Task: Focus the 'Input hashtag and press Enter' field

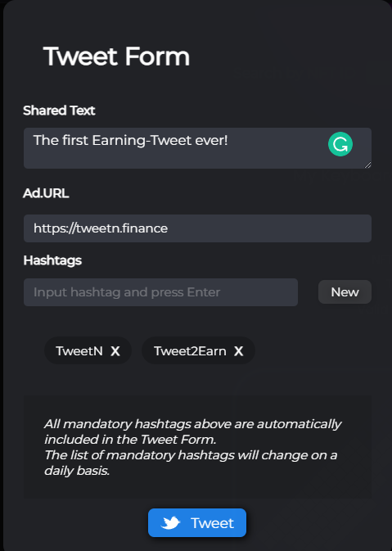Action: (160, 292)
